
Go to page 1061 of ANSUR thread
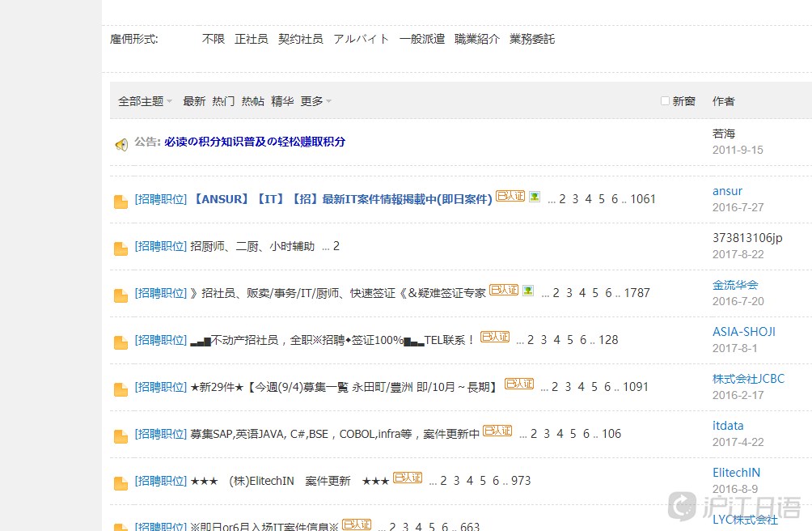click(x=643, y=199)
